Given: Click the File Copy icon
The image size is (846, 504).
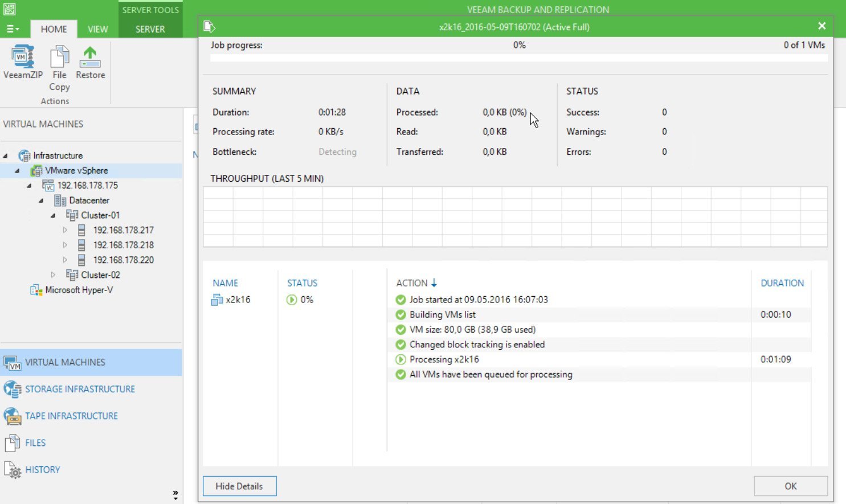Looking at the screenshot, I should coord(59,57).
